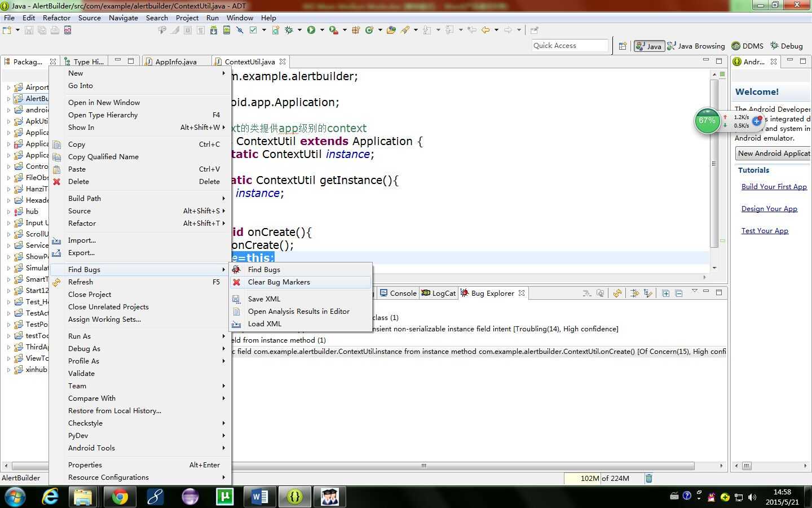Click the red Delete X icon
The image size is (812, 508).
click(x=56, y=182)
